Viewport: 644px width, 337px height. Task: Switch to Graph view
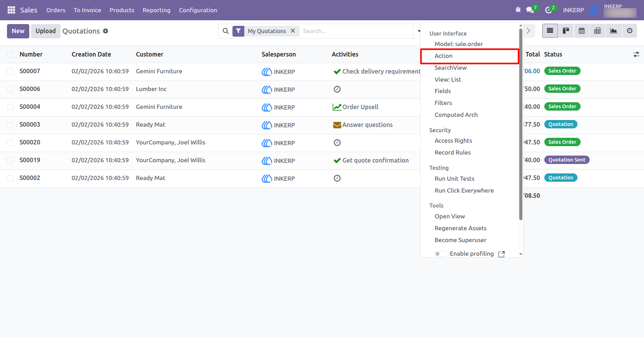coord(613,31)
